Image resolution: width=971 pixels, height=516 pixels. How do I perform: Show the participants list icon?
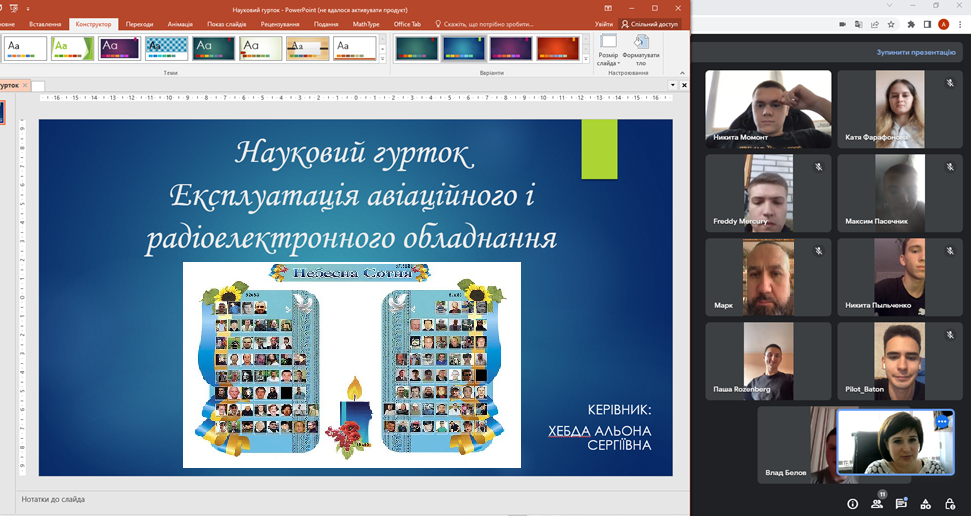pyautogui.click(x=877, y=504)
